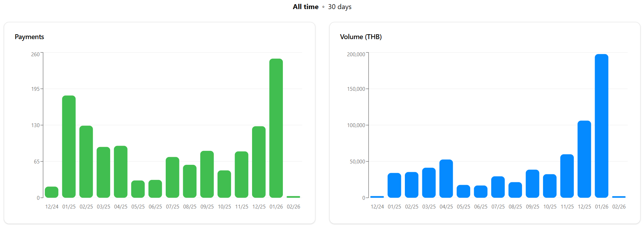The width and height of the screenshot is (644, 227).
Task: Click the Payments chart title
Action: click(29, 37)
